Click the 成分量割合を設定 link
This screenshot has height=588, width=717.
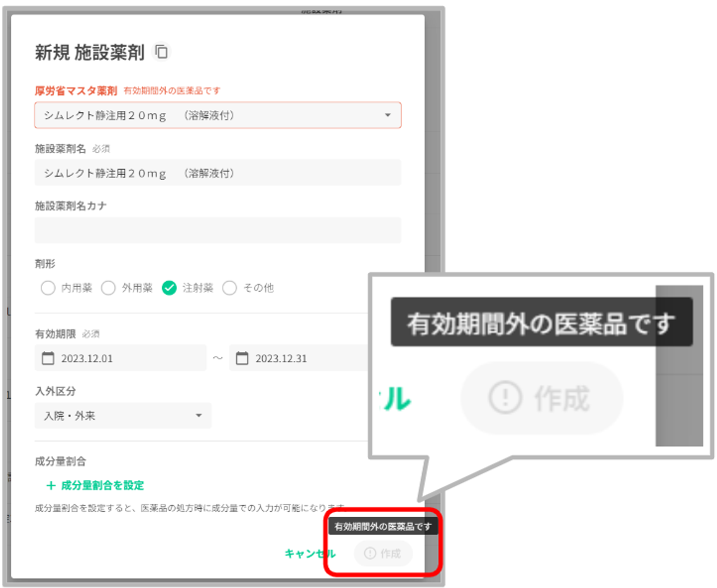[x=102, y=485]
